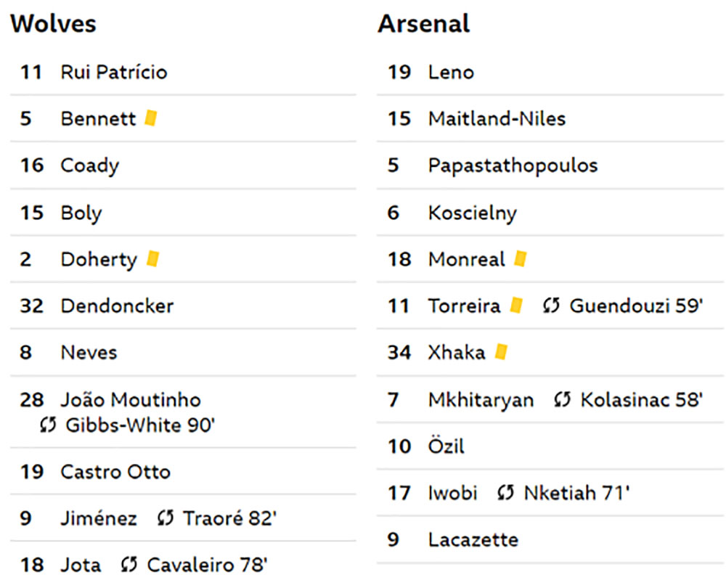Open the Lacazette player row

coord(550,540)
